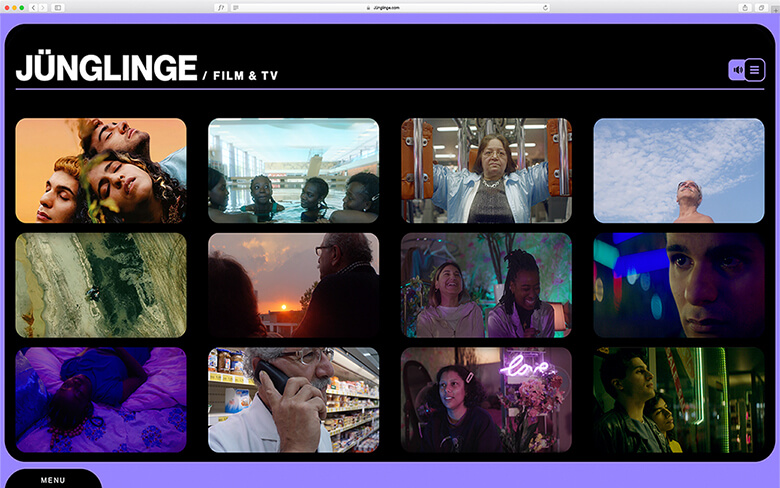Click the JÜNGLINGE logo heading
780x488 pixels.
pyautogui.click(x=106, y=68)
